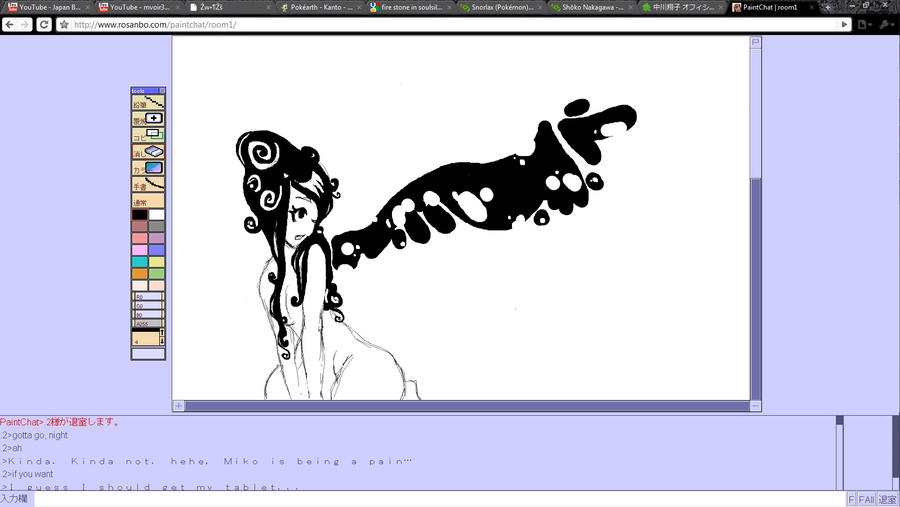The image size is (900, 507).
Task: Pick the pale yellow swatch
Action: [x=157, y=262]
